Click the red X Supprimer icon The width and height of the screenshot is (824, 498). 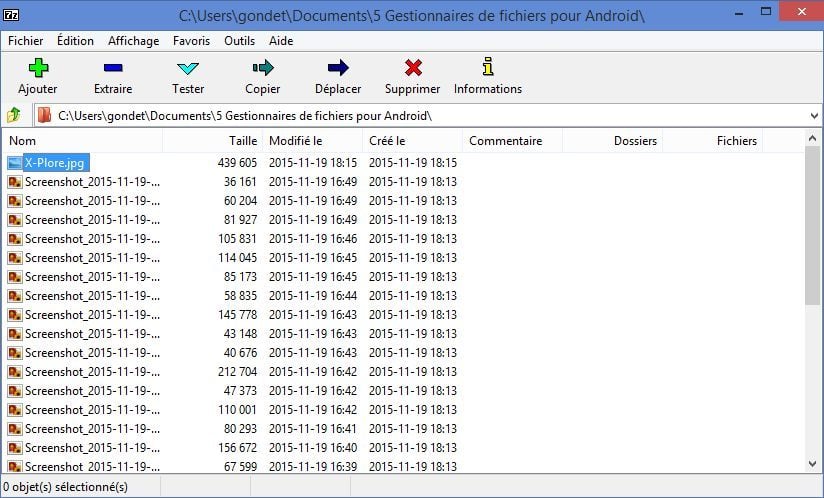413,68
